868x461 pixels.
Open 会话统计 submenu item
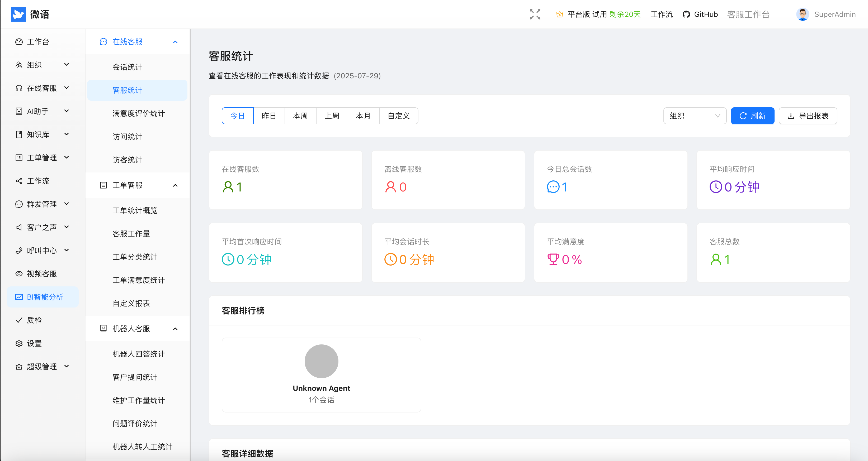pyautogui.click(x=127, y=67)
